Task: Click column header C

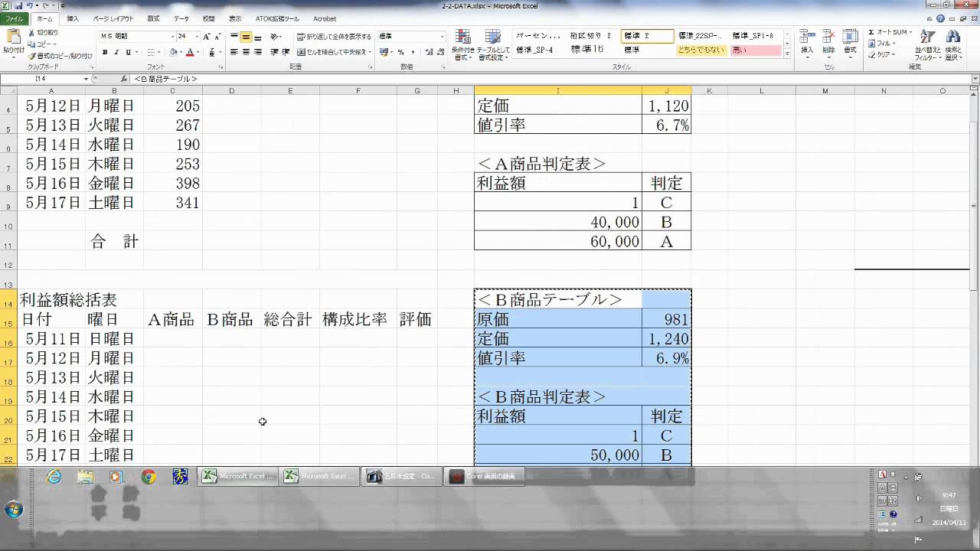Action: tap(173, 91)
